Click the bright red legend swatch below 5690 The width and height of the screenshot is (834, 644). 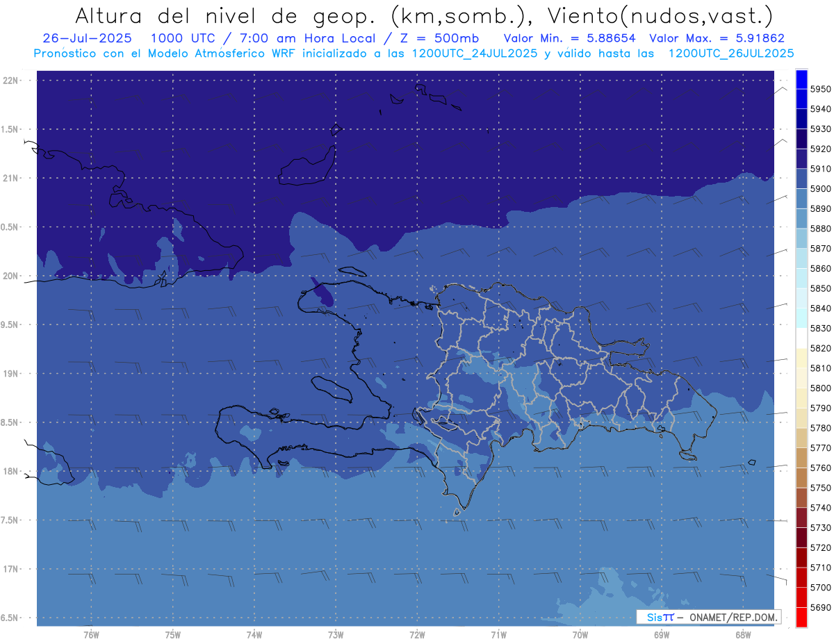coord(801,617)
